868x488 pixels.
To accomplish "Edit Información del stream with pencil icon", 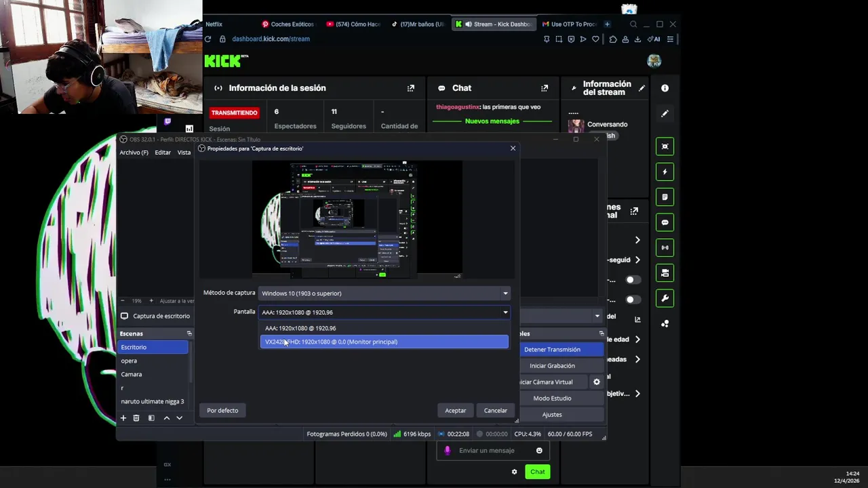I will [x=642, y=88].
